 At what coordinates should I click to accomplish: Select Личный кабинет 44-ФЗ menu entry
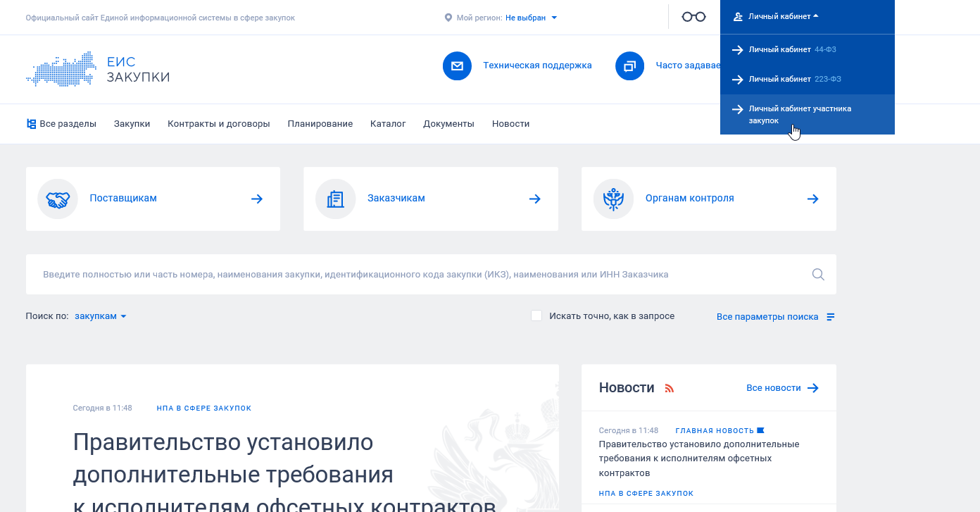pos(808,49)
